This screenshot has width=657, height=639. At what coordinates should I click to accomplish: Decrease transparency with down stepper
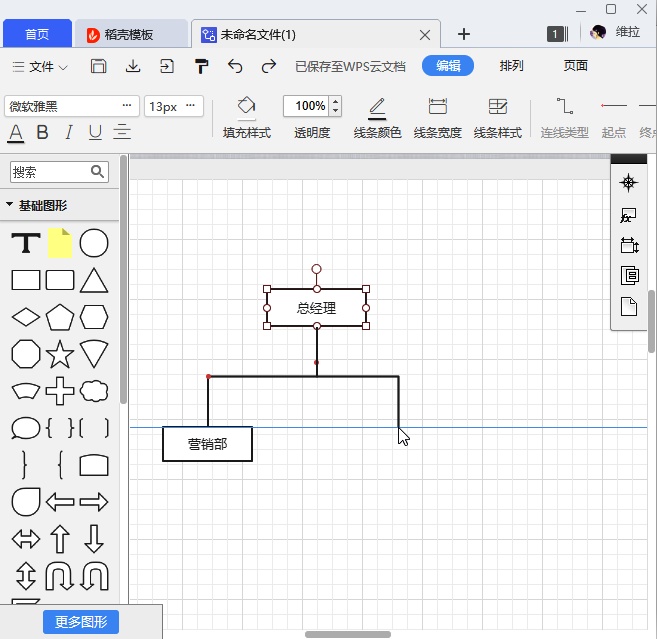point(335,111)
